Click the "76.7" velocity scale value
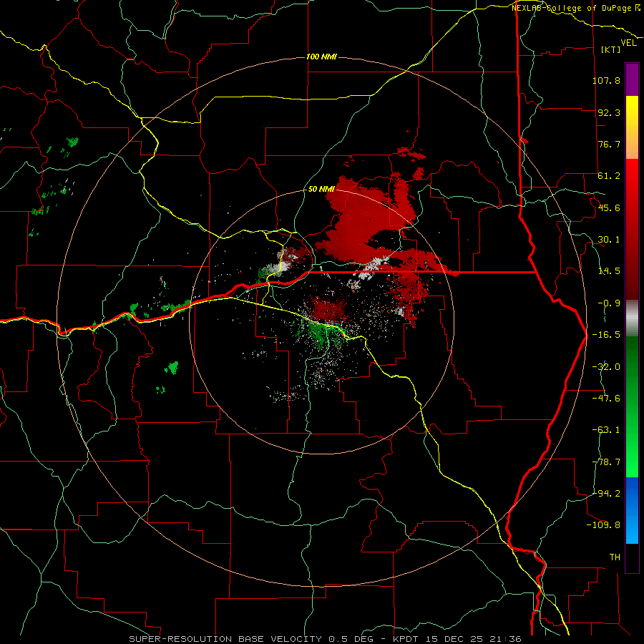Screen dimensions: 644x644 (609, 144)
